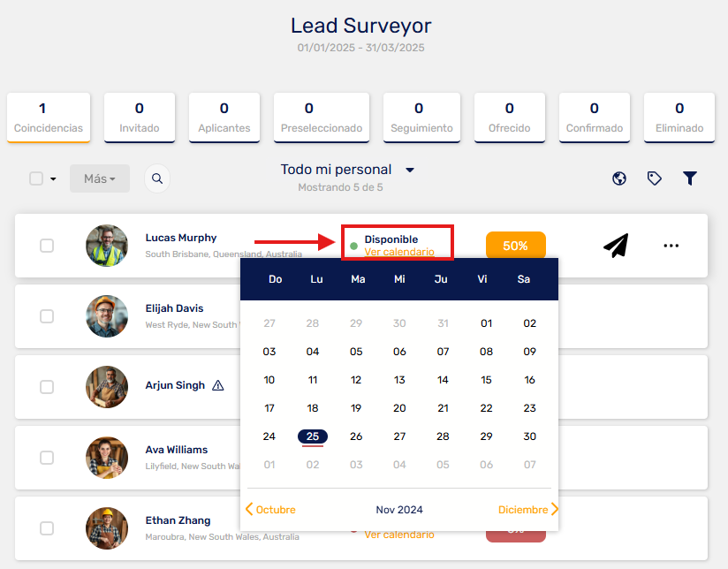Open Ethan Zhang's profile photo
Viewport: 728px width, 569px height.
[107, 528]
